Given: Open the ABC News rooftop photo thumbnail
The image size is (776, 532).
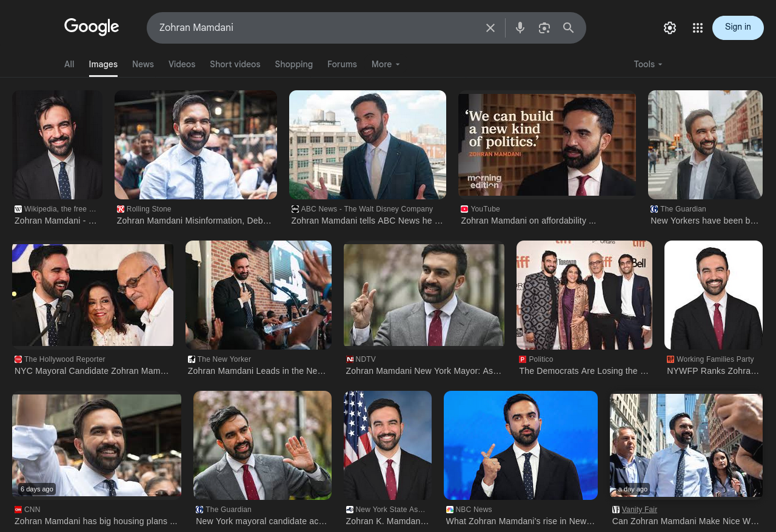Looking at the screenshot, I should [367, 145].
